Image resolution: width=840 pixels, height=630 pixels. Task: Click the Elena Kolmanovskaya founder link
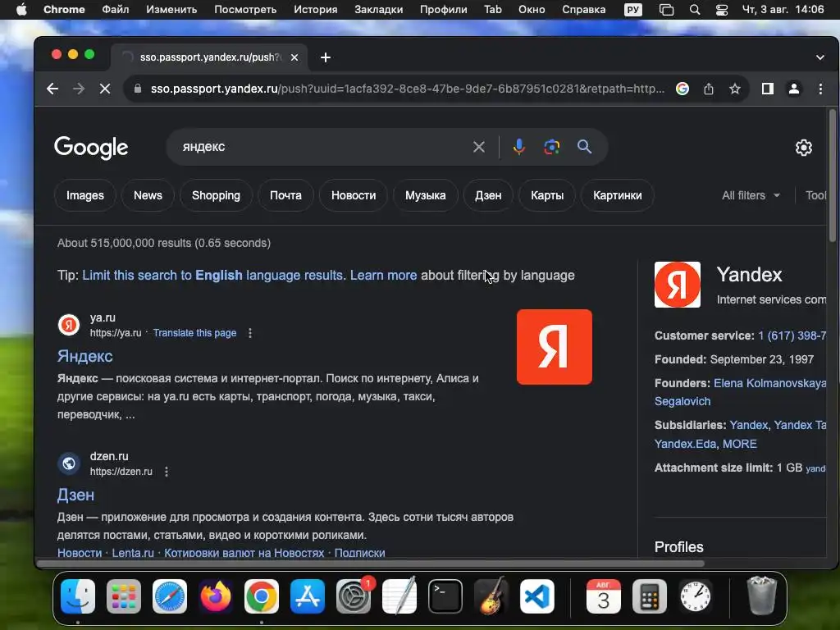pos(769,383)
